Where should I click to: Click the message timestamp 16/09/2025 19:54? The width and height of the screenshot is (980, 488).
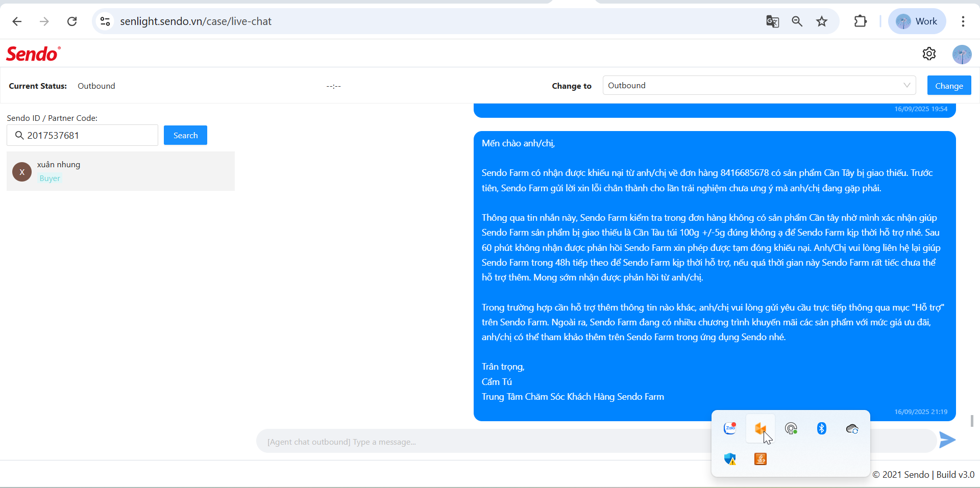(921, 109)
